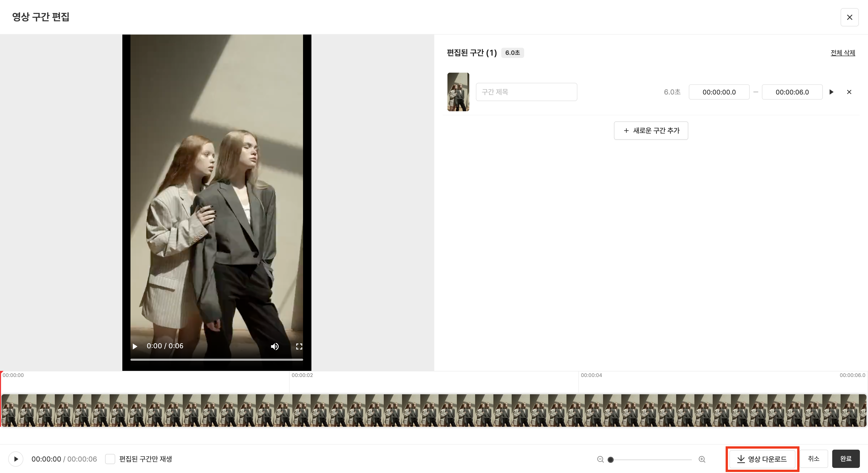
Task: Click 전체 삭제 to delete all segments
Action: [x=843, y=53]
